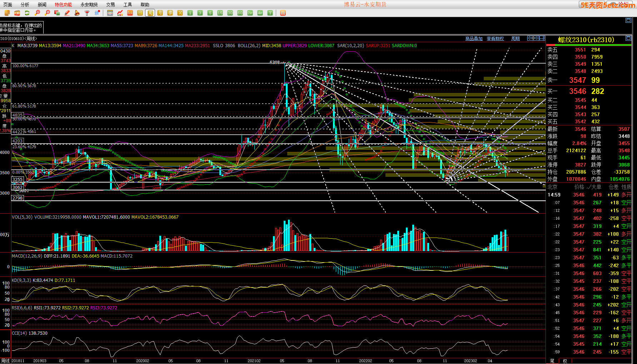Click the red trend chart icon
637x364 pixels.
point(120,13)
